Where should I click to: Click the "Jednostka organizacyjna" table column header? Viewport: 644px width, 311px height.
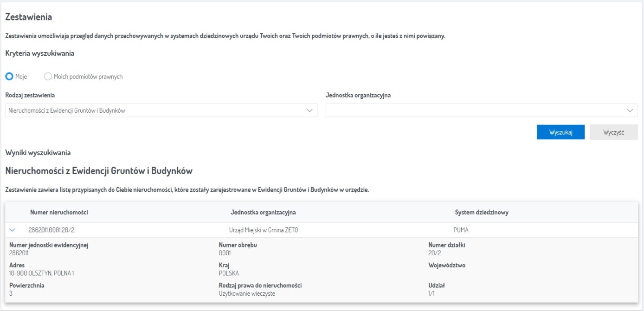263,213
